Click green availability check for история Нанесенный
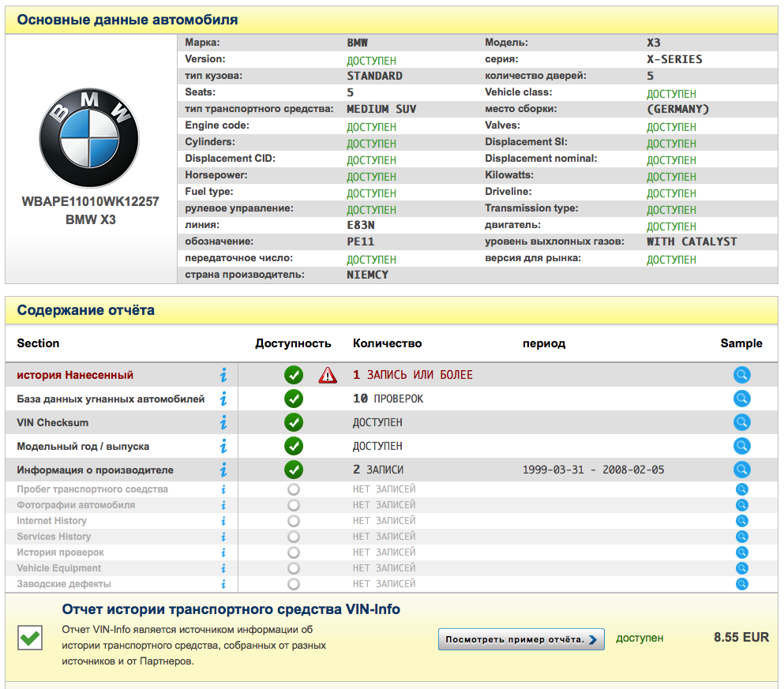The height and width of the screenshot is (689, 784). pos(294,375)
